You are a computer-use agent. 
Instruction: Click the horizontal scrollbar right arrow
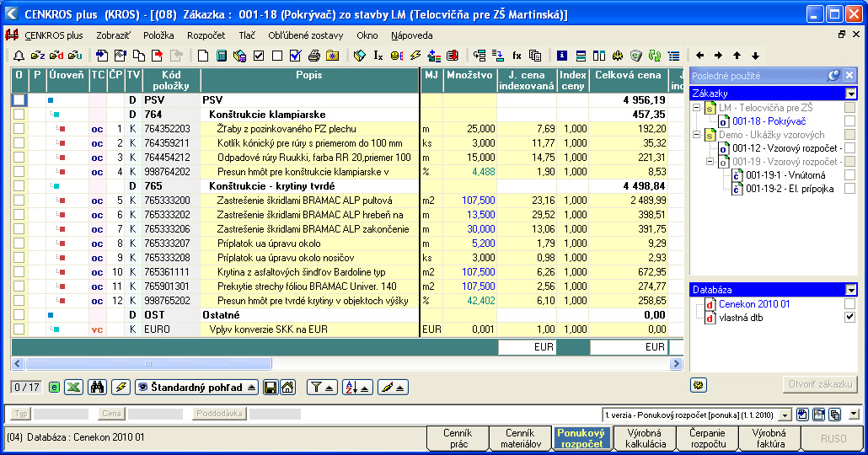pos(675,364)
